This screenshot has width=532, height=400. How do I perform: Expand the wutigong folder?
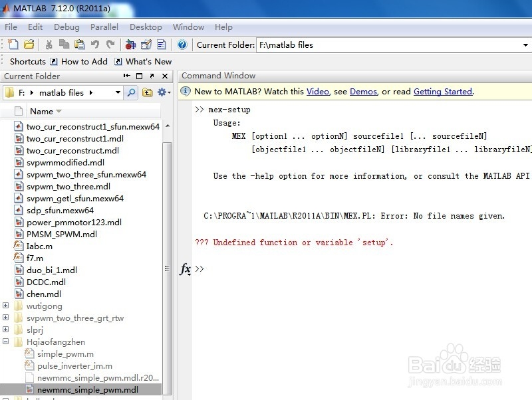click(6, 306)
